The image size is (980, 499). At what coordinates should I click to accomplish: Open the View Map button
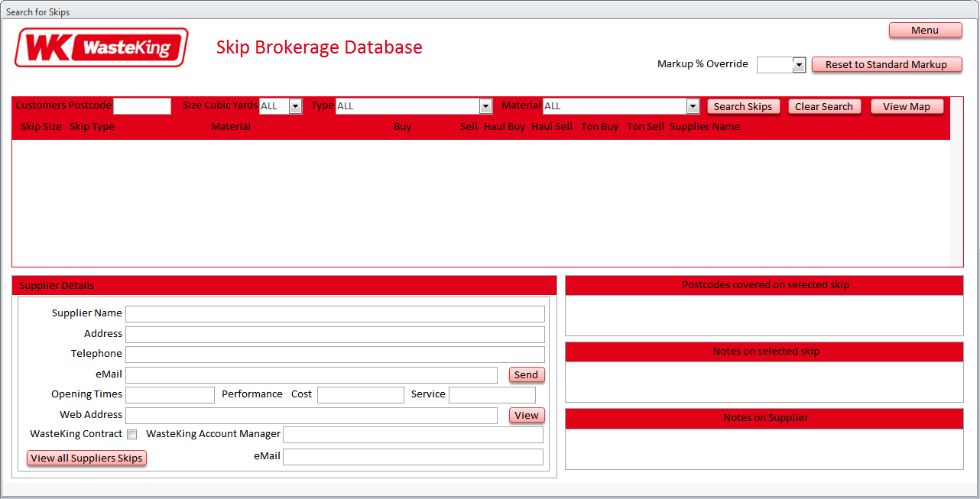(907, 107)
